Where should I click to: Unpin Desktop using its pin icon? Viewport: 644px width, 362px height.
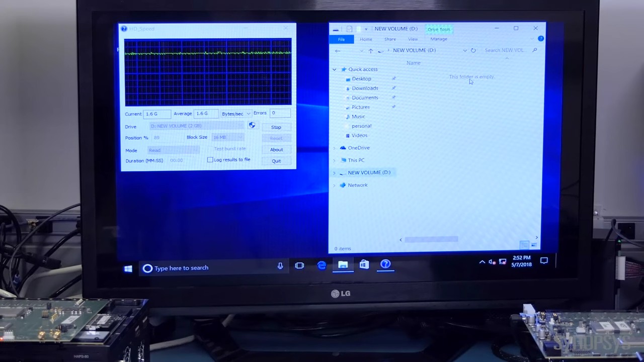[394, 78]
